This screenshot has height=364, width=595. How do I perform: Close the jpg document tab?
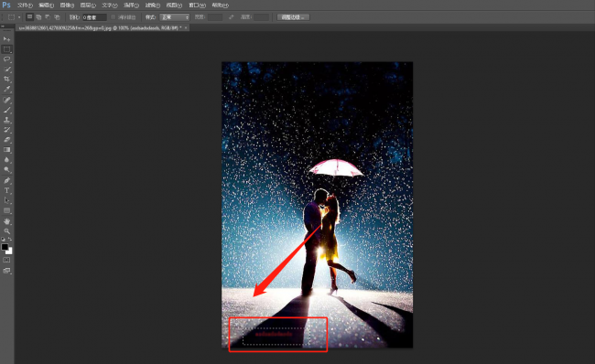pos(186,27)
